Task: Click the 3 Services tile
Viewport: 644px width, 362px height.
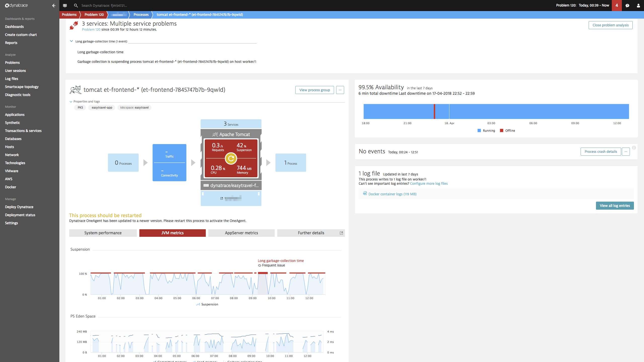Action: 231,124
